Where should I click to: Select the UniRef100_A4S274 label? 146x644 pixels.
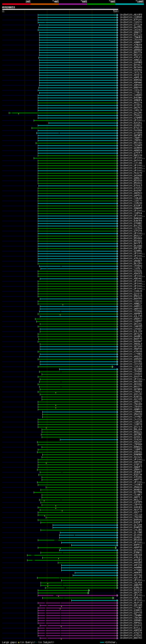point(131,103)
